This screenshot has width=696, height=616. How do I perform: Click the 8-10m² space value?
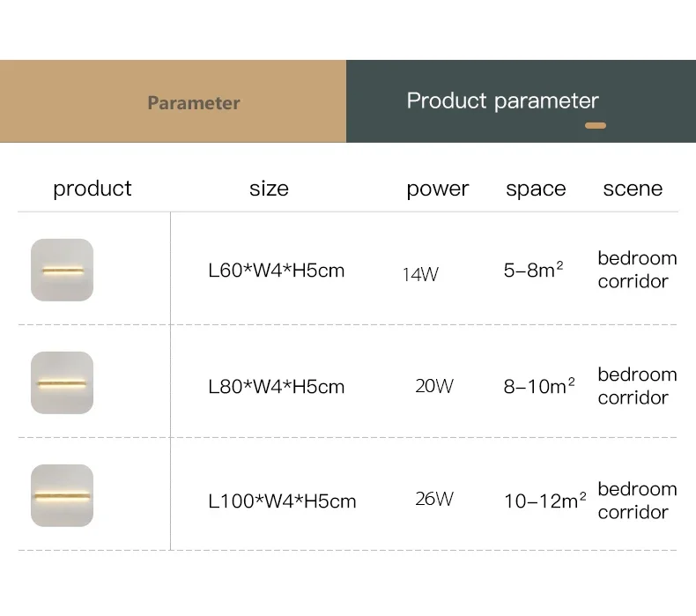click(539, 386)
